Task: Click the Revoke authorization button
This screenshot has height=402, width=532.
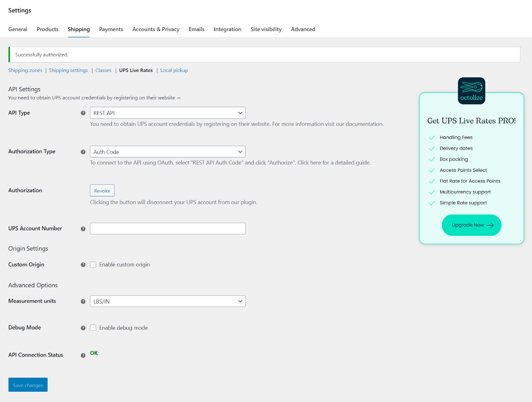Action: [102, 191]
